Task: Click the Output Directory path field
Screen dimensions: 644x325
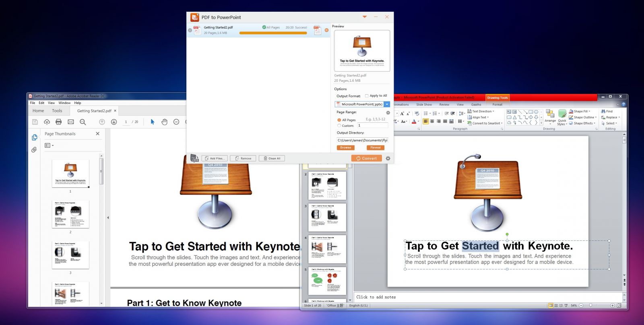Action: 362,140
